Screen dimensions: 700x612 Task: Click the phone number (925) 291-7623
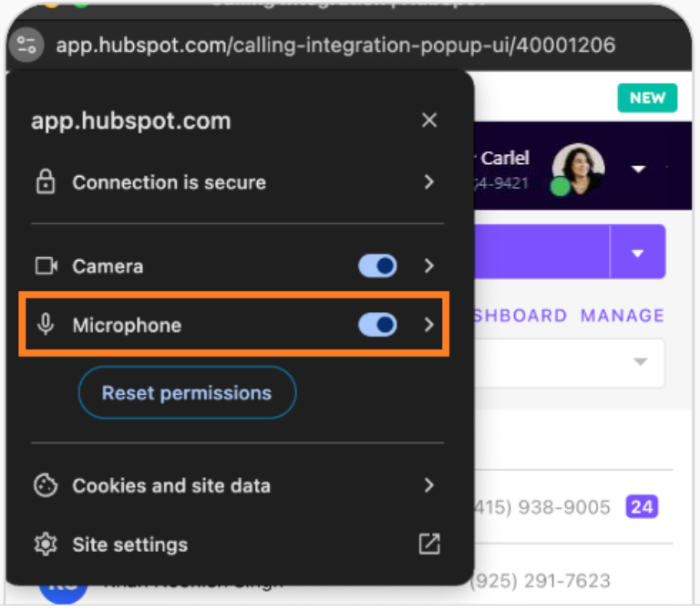pos(540,580)
